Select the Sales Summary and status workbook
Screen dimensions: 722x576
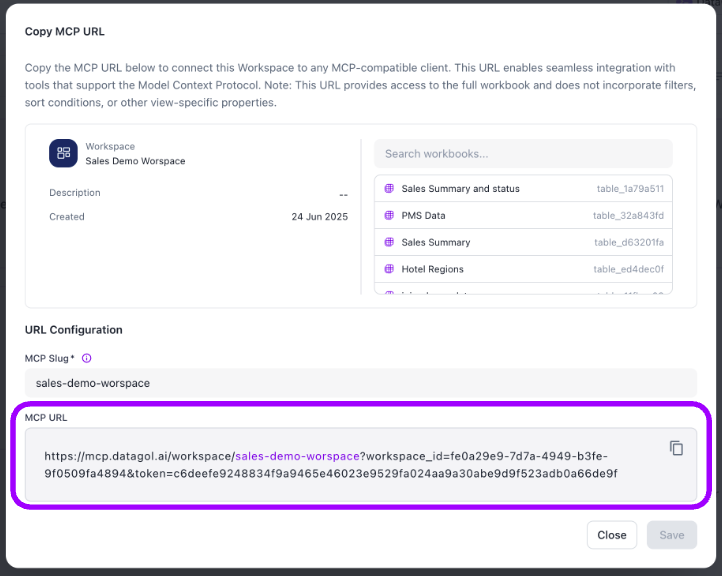coord(523,188)
